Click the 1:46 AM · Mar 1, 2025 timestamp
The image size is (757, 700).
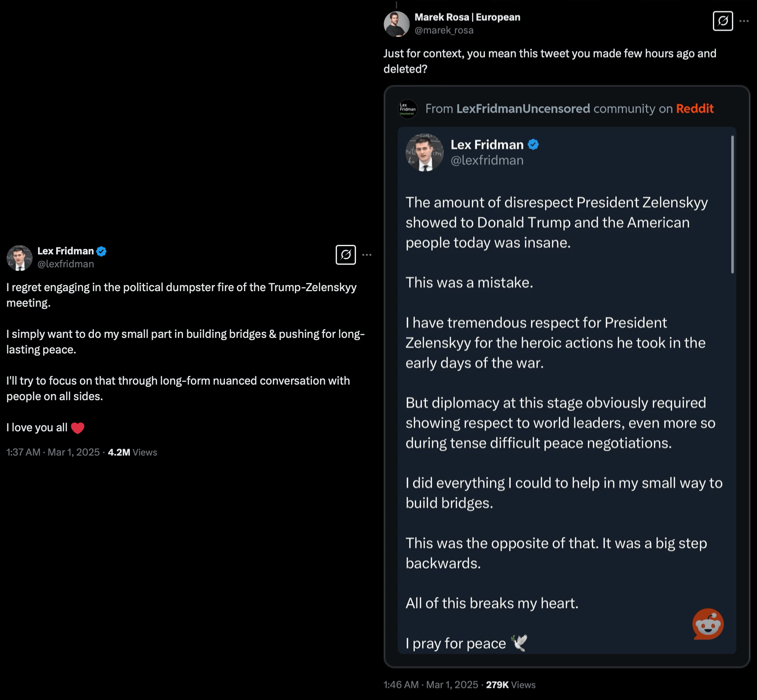click(430, 685)
